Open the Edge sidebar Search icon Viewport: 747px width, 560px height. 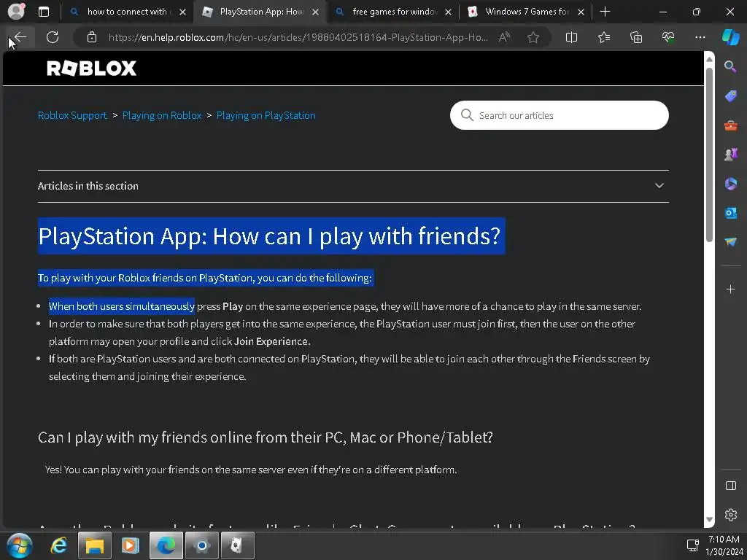(730, 66)
